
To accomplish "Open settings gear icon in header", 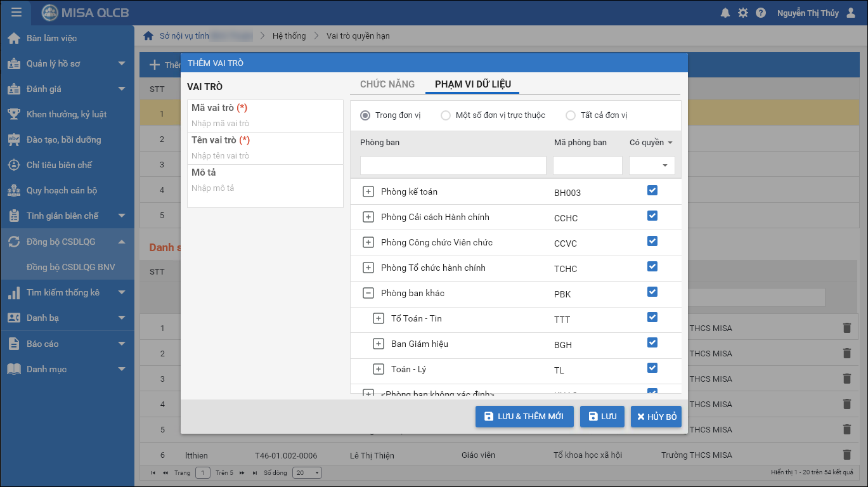I will [x=743, y=13].
